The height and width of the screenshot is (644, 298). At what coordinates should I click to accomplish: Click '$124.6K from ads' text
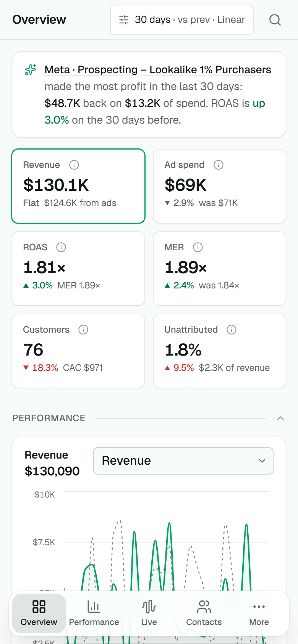(80, 203)
